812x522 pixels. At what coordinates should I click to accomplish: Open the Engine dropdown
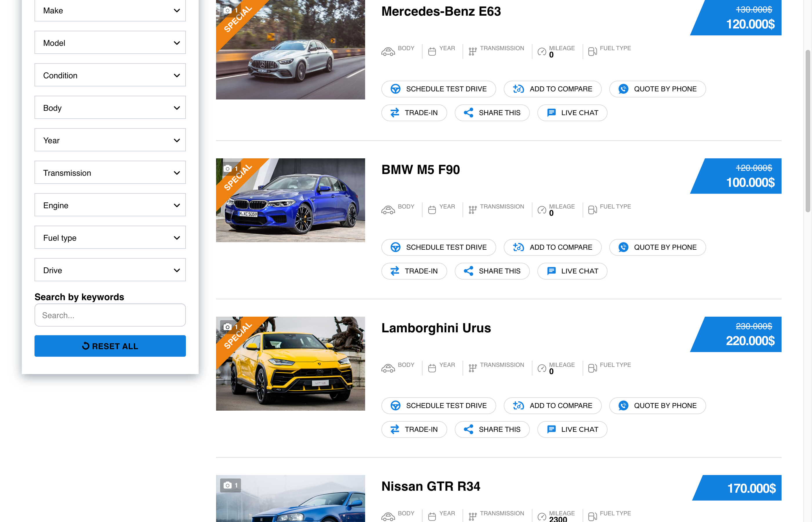[110, 205]
